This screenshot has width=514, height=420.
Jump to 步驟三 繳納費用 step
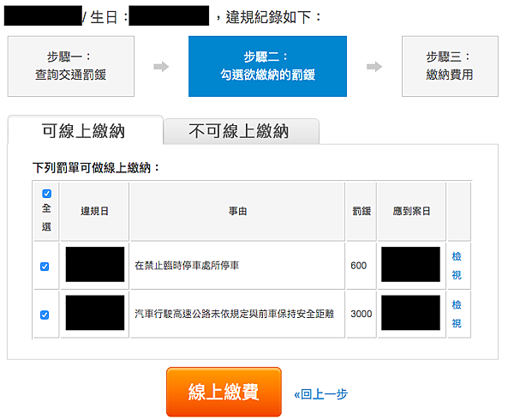[x=449, y=67]
